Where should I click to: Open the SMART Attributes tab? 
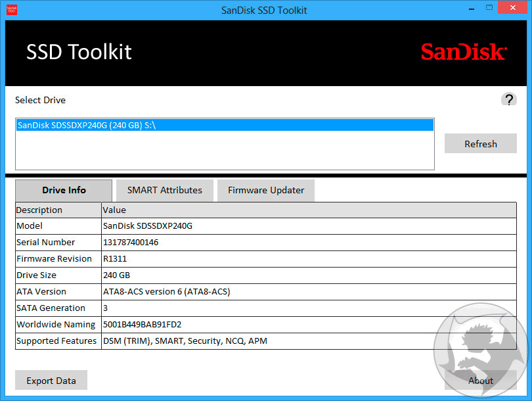coord(164,190)
